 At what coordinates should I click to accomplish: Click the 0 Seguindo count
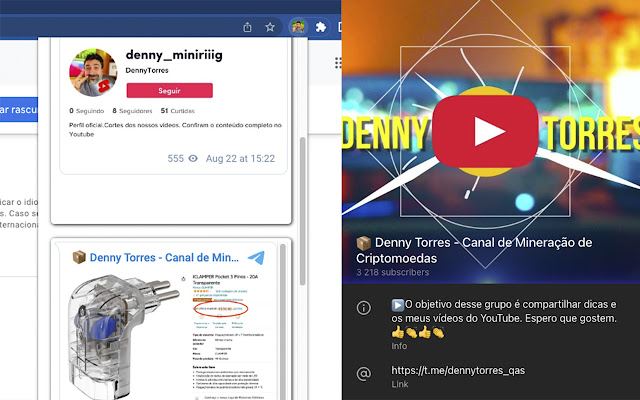pos(87,111)
